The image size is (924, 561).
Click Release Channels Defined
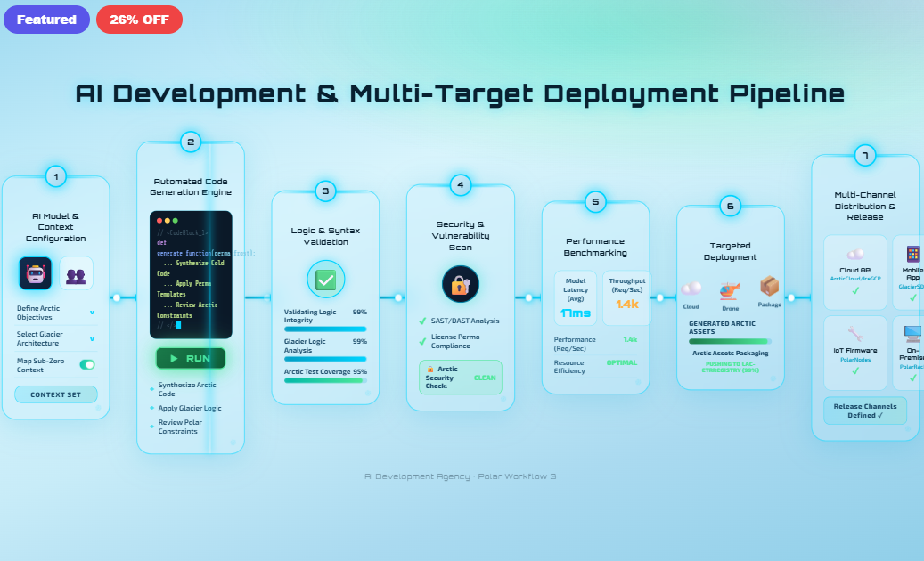click(865, 410)
